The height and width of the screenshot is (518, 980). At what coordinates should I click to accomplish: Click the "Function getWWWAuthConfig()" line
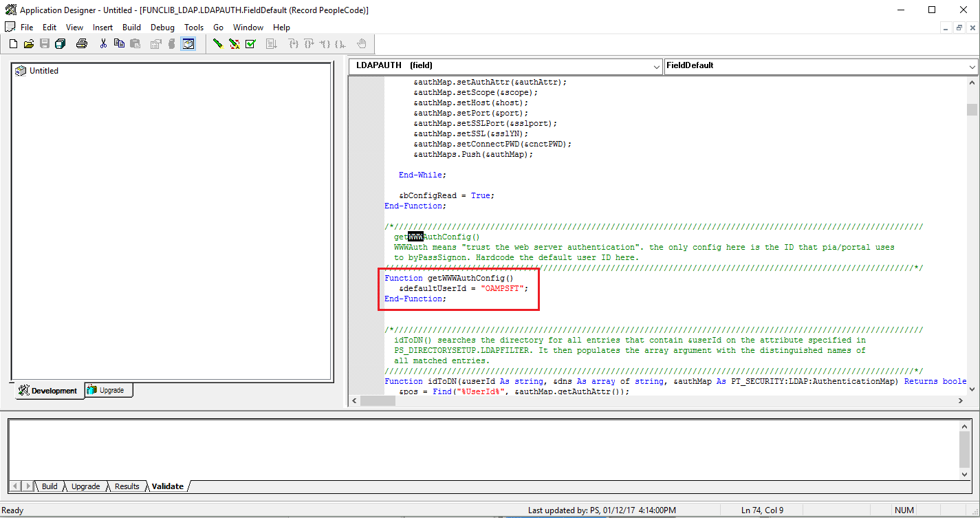(449, 278)
